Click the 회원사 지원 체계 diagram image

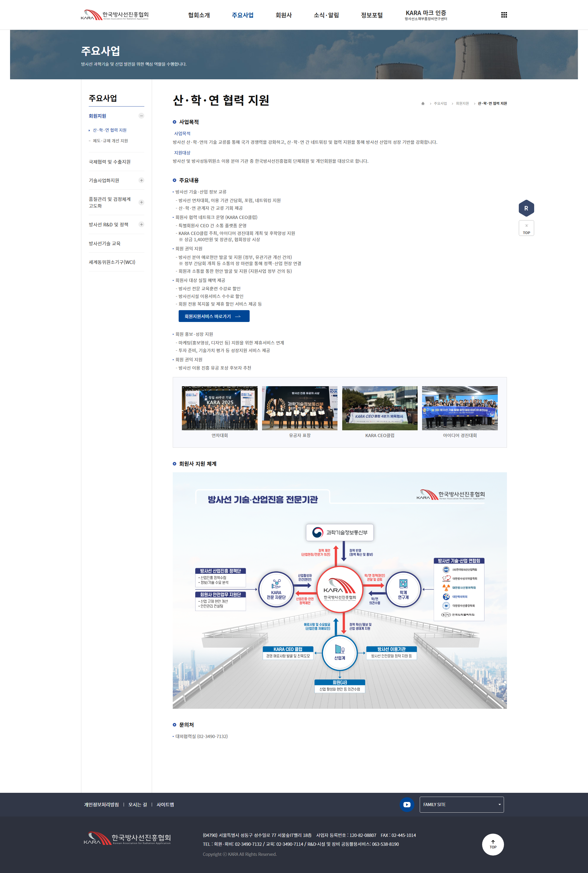340,590
